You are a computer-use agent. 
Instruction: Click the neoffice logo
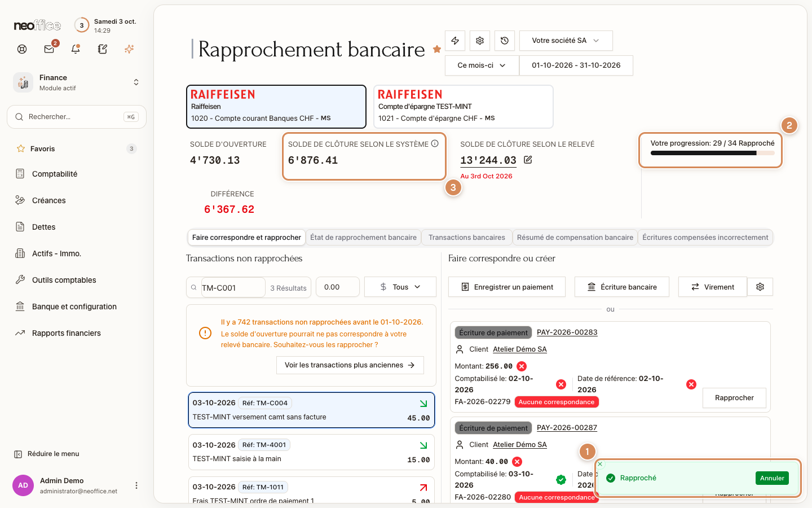coord(37,25)
